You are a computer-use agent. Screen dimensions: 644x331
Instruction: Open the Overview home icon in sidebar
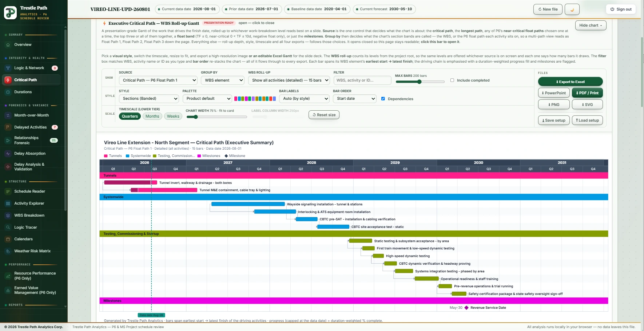point(8,45)
